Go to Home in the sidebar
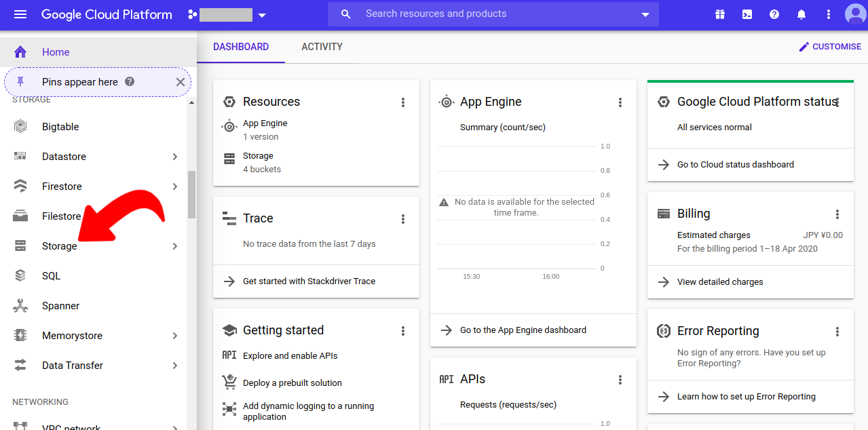 click(98, 52)
